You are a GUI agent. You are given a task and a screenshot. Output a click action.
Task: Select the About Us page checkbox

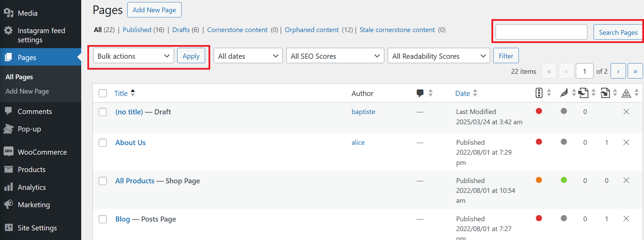pos(103,143)
